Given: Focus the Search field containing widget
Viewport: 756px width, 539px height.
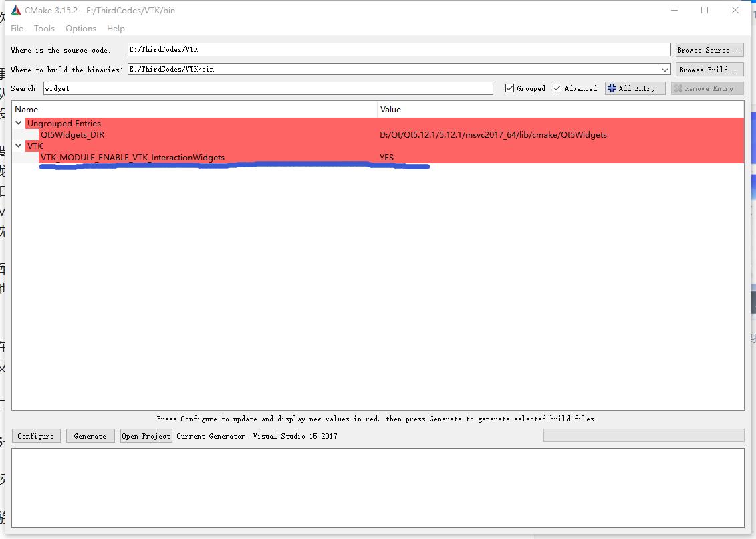Looking at the screenshot, I should (x=268, y=88).
